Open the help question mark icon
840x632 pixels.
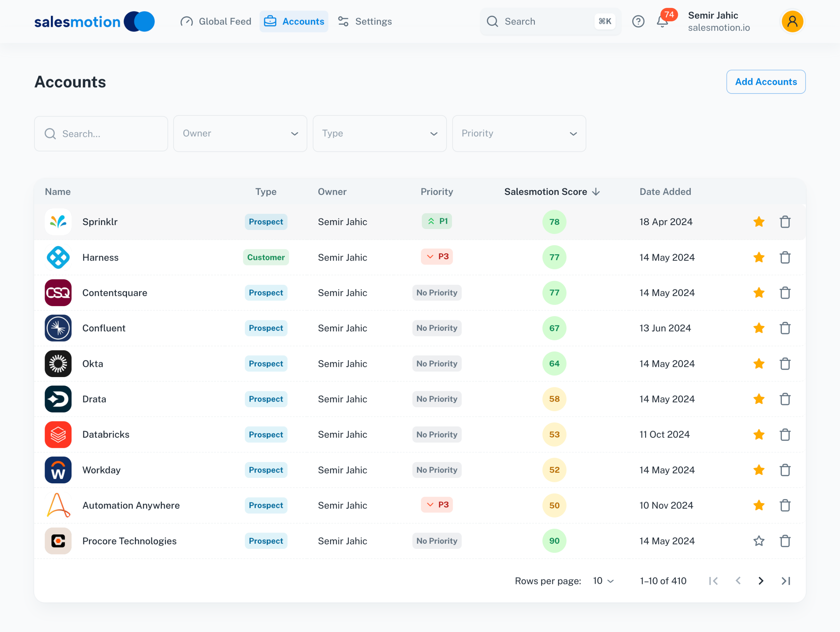(x=638, y=22)
